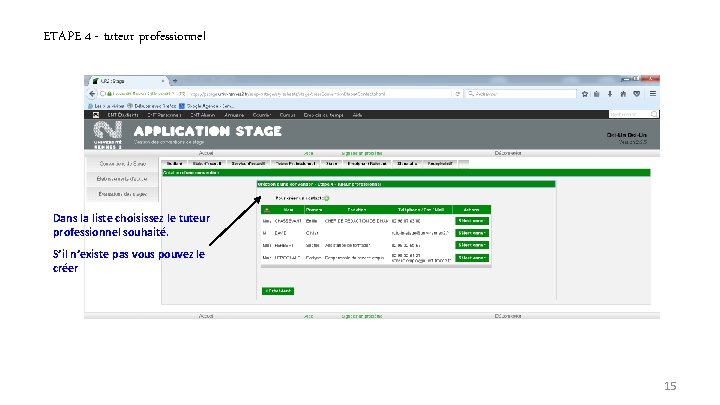Select the Signataire step tab
720x405 pixels.
tap(407, 163)
